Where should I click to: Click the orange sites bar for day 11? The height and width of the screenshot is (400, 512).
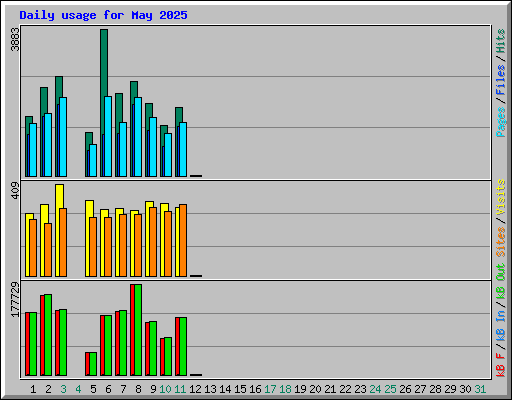pos(183,240)
